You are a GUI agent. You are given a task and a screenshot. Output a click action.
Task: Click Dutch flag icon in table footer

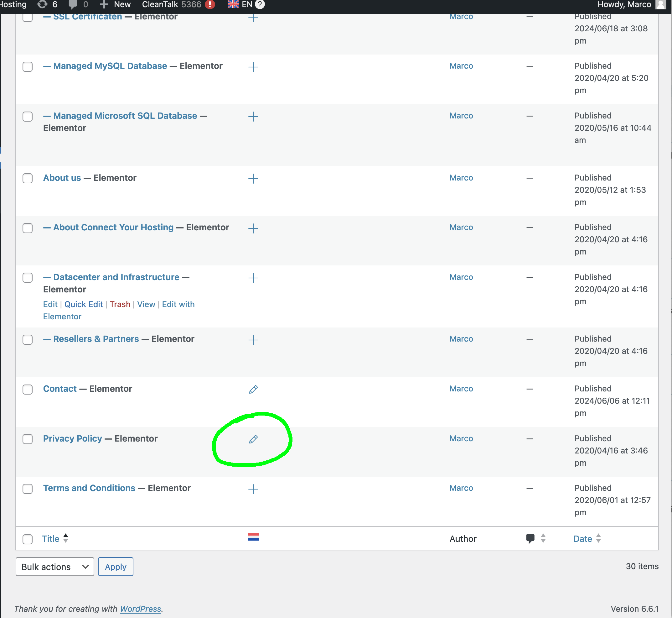click(253, 537)
